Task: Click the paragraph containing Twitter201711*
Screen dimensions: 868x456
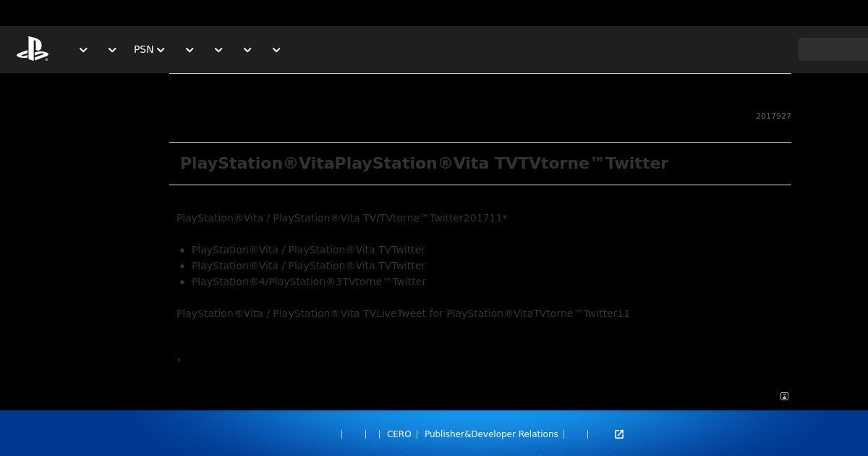Action: click(341, 218)
